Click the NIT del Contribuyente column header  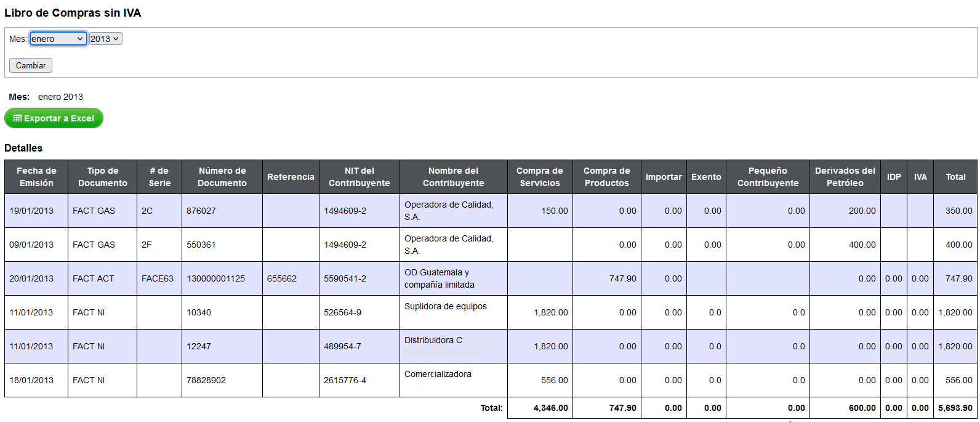click(359, 177)
